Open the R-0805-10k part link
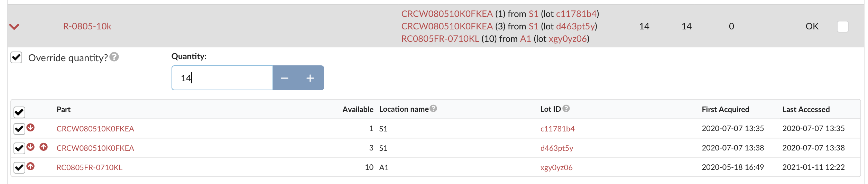Screen dimensions: 868x184 (87, 26)
